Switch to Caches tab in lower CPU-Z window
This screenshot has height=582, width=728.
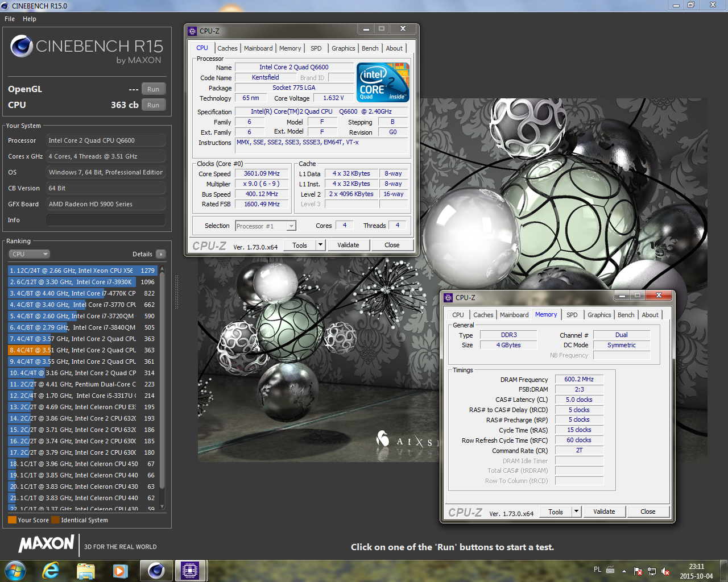point(483,315)
